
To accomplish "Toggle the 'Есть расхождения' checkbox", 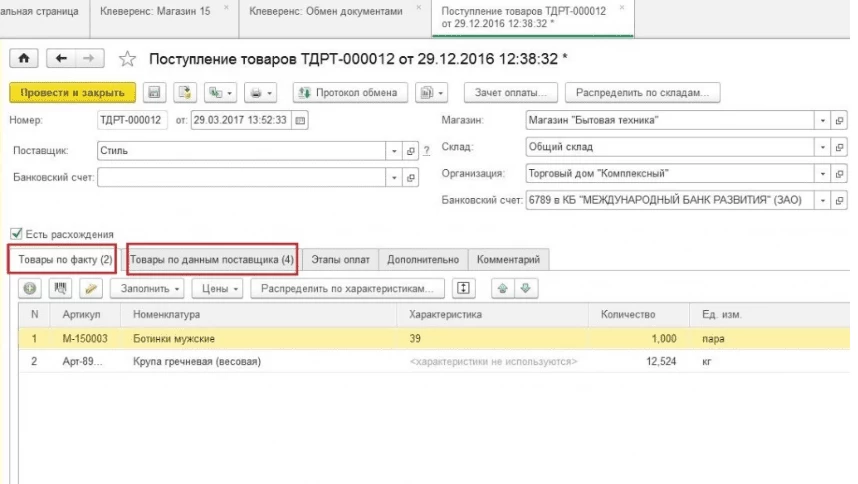I will coord(15,234).
